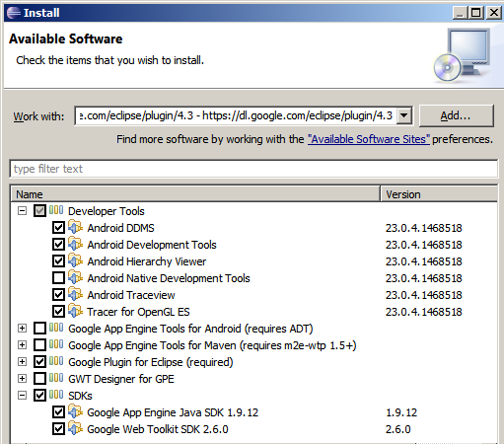Viewport: 504px width, 444px height.
Task: Collapse the Developer Tools tree node
Action: pos(22,211)
